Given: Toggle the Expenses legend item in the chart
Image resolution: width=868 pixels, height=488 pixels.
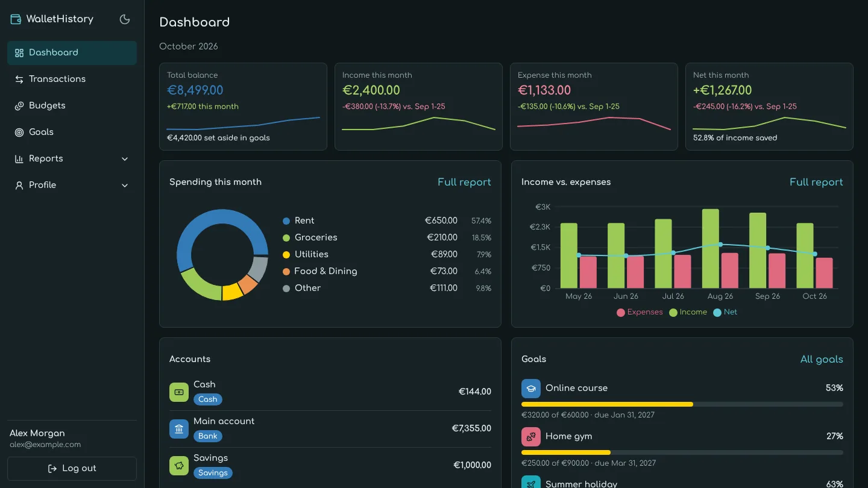Looking at the screenshot, I should click(x=640, y=313).
